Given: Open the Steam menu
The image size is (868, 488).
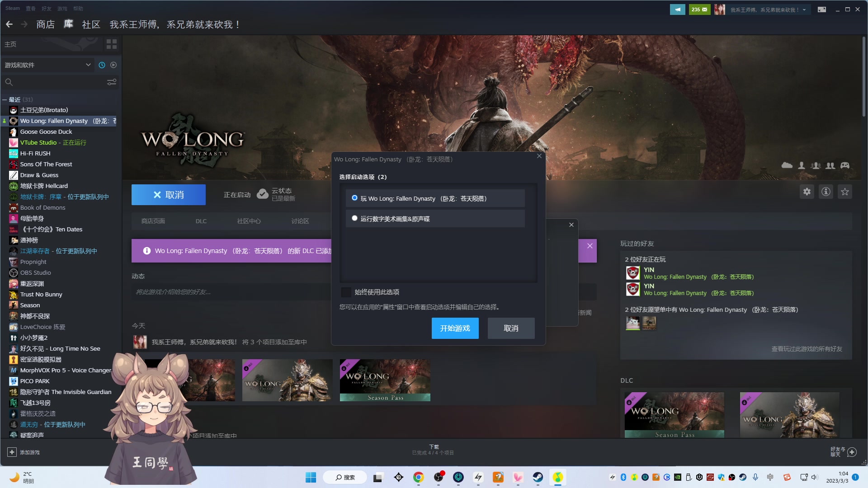Looking at the screenshot, I should click(13, 8).
